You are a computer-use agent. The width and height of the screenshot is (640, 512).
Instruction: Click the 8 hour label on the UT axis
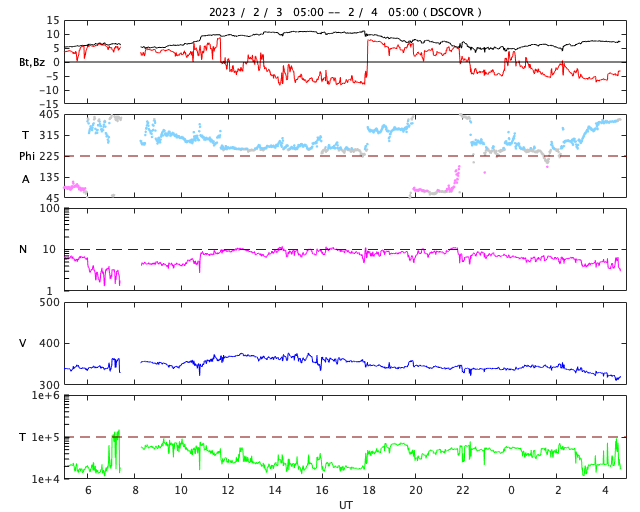tap(135, 490)
